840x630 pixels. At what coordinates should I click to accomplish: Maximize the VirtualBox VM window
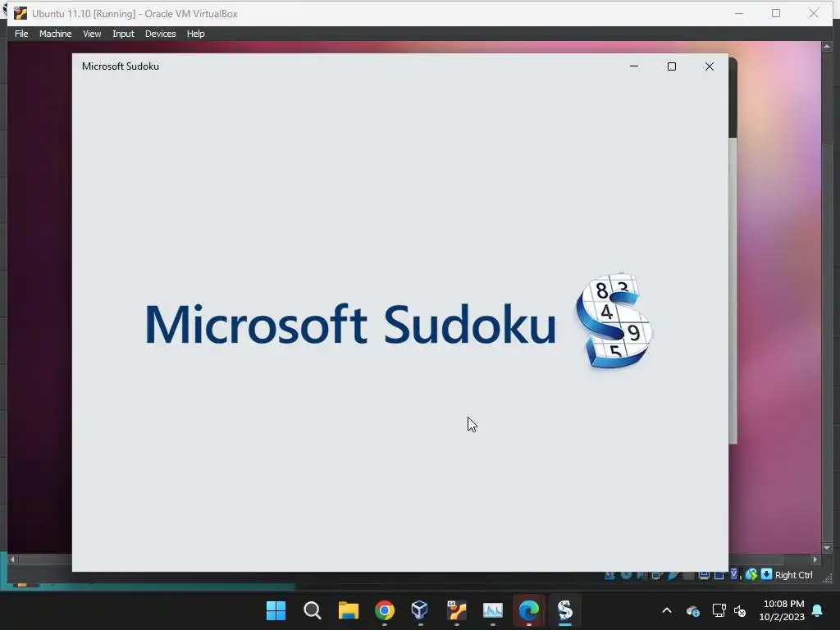pyautogui.click(x=776, y=13)
